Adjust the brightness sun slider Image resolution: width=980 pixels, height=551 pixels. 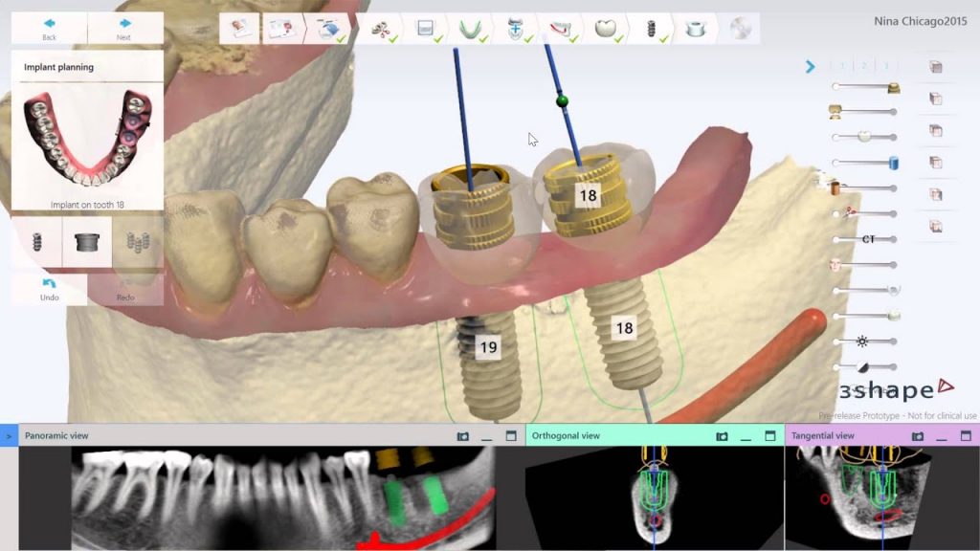[862, 342]
